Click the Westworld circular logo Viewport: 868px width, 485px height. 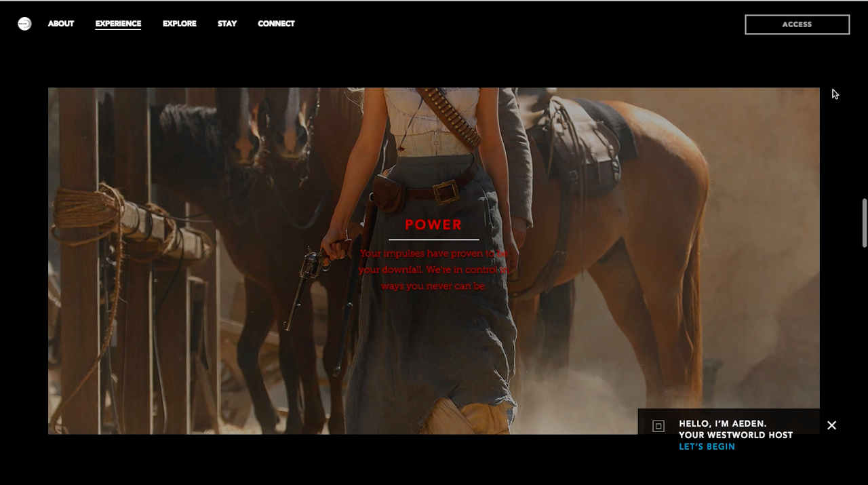click(24, 24)
